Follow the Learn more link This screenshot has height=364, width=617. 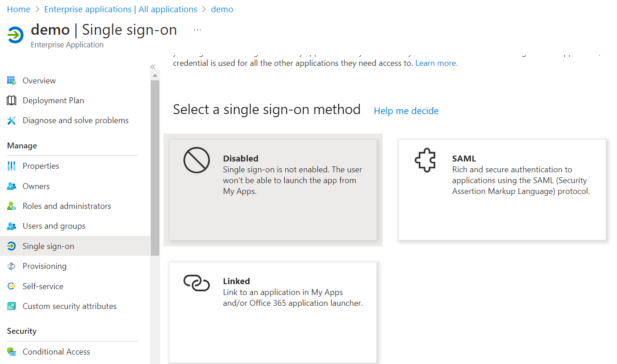tap(436, 63)
